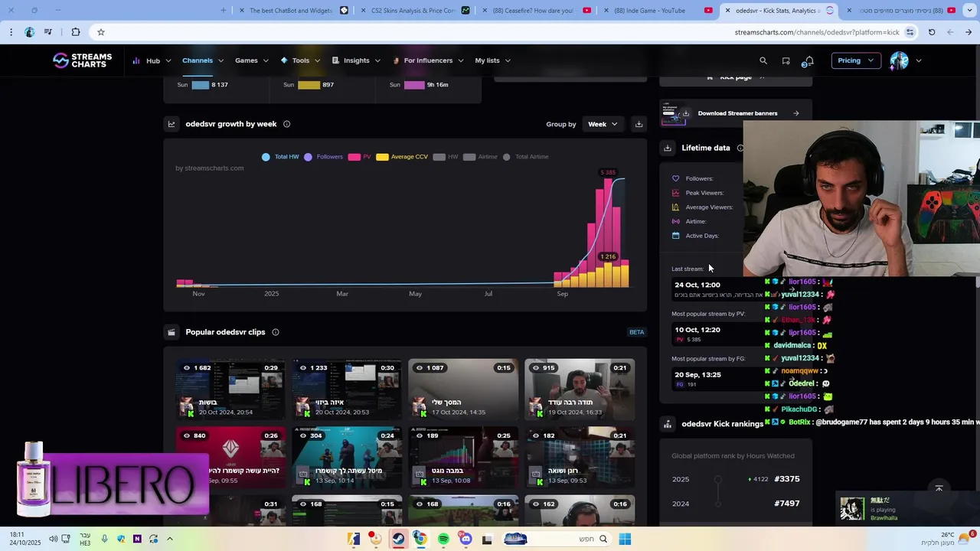This screenshot has width=980, height=551.
Task: Click the new tab plus button
Action: tap(224, 11)
